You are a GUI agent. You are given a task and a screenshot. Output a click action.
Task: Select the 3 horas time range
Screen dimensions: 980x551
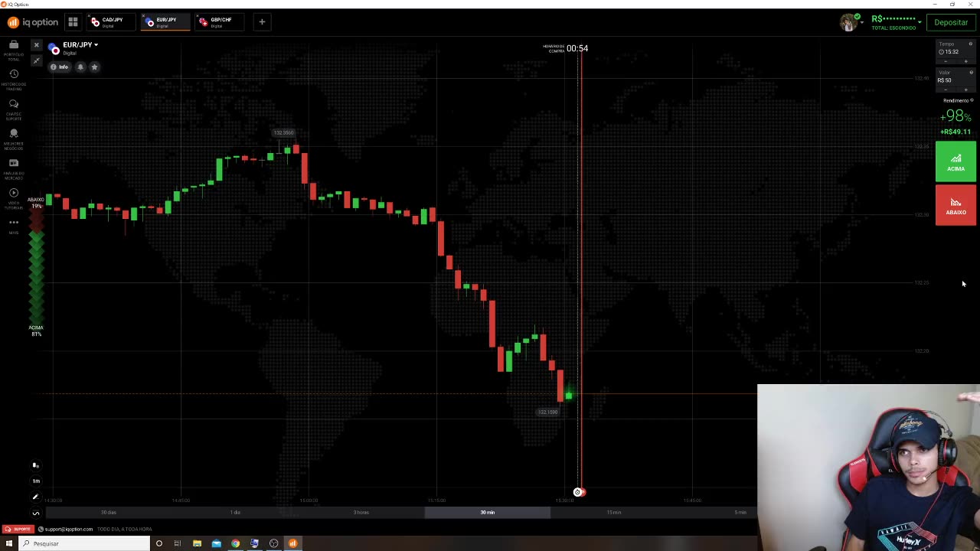click(361, 512)
